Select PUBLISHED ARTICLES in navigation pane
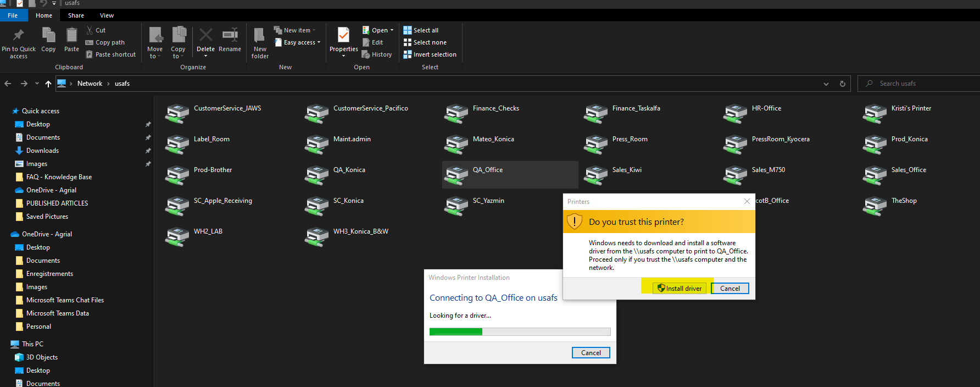Viewport: 980px width, 387px height. 57,203
